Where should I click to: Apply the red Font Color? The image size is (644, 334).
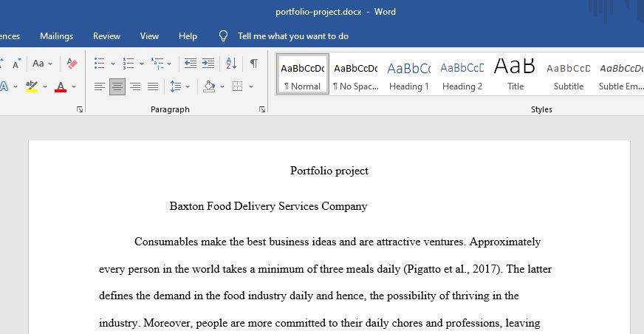coord(61,86)
